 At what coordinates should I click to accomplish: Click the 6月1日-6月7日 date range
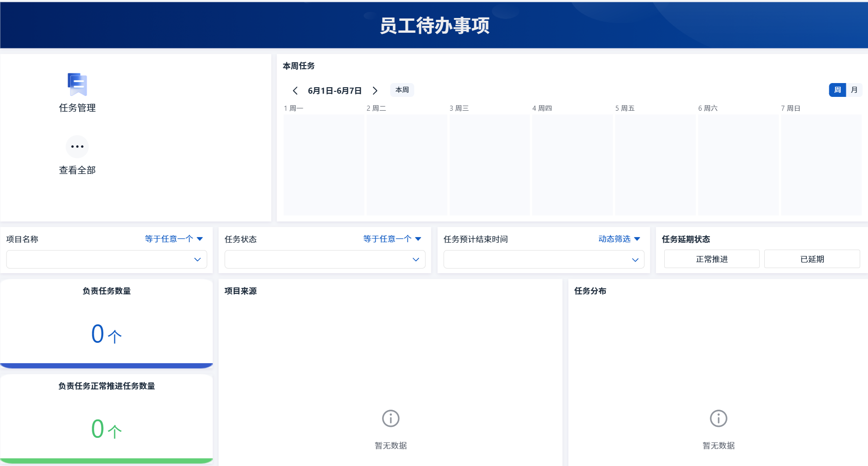point(335,91)
